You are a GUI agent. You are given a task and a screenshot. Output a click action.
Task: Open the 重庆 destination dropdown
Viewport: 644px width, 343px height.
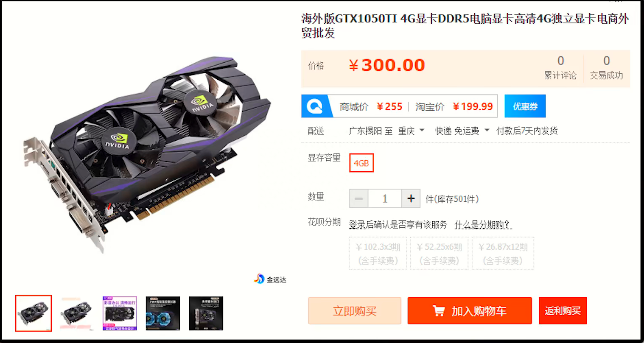(x=411, y=131)
